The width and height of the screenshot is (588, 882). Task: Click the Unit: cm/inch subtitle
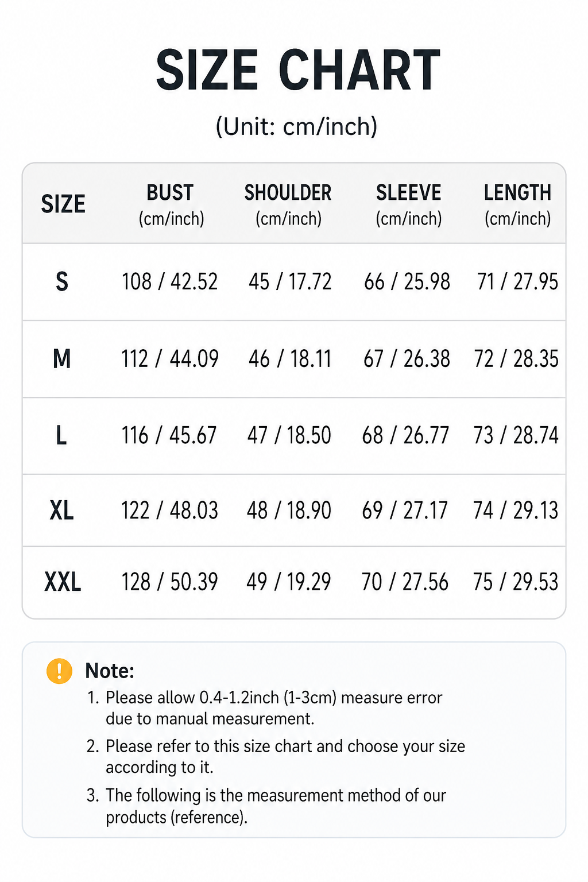pyautogui.click(x=296, y=126)
